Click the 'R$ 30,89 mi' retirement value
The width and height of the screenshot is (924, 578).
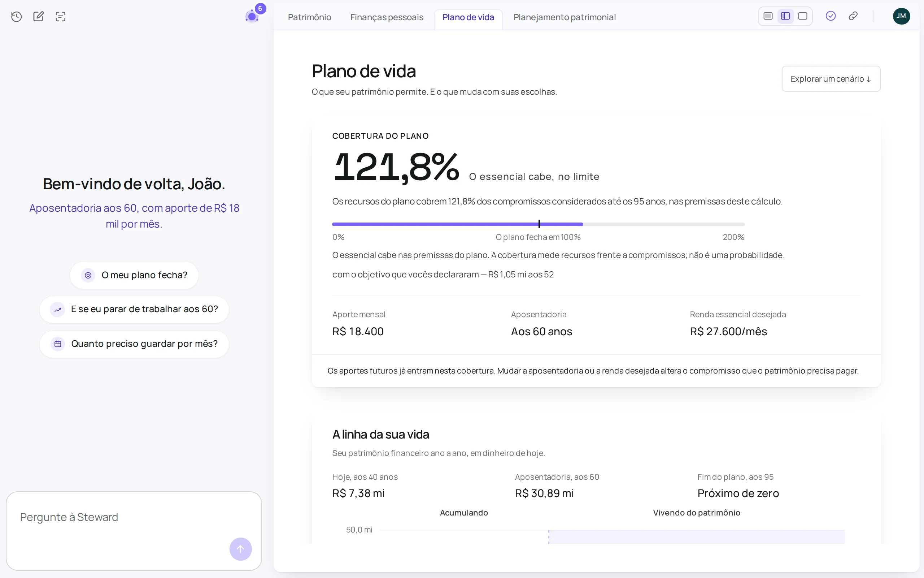coord(544,493)
